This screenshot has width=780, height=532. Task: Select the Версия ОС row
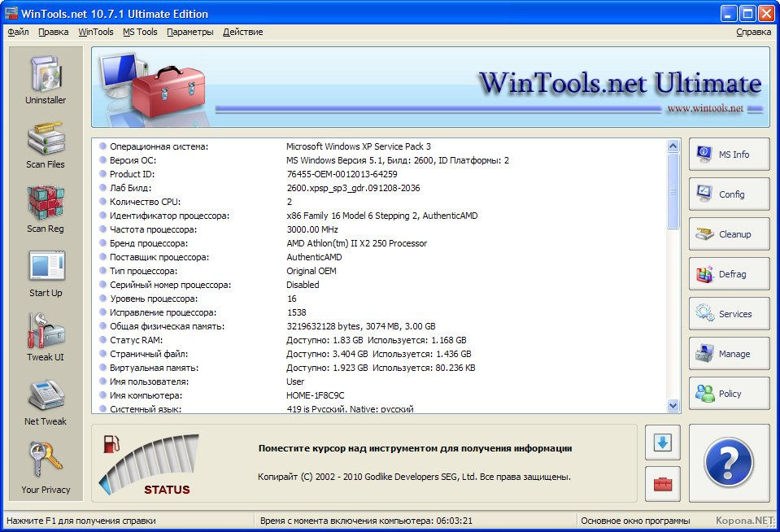coord(379,160)
